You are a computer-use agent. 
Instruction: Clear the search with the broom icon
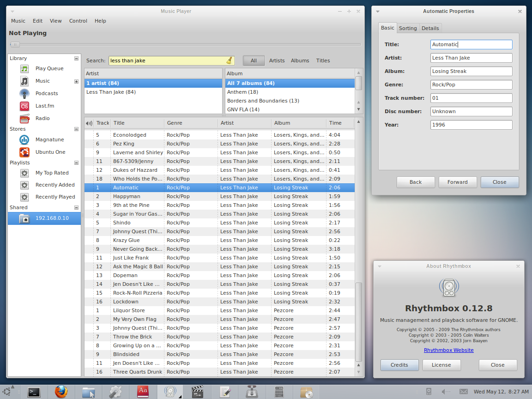[230, 61]
